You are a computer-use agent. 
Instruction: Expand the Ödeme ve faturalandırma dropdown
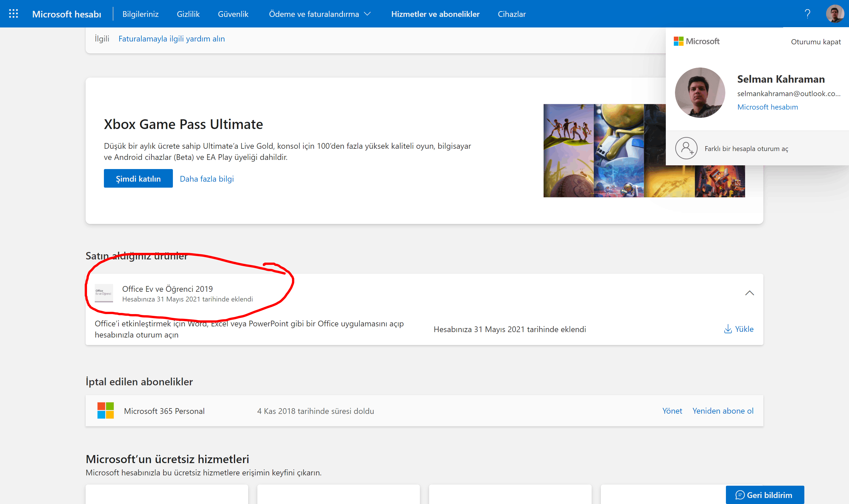(319, 14)
